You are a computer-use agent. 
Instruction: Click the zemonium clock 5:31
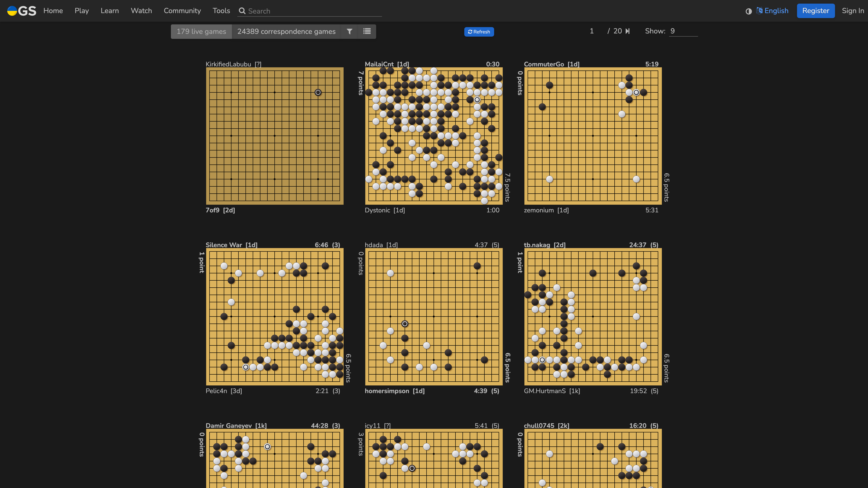652,210
